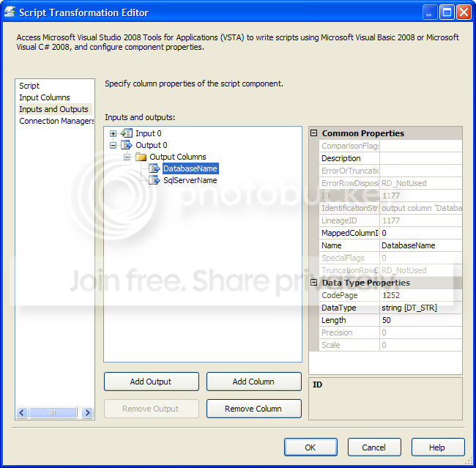Screen dimensions: 476x468
Task: Open Help for this dialog
Action: [438, 447]
